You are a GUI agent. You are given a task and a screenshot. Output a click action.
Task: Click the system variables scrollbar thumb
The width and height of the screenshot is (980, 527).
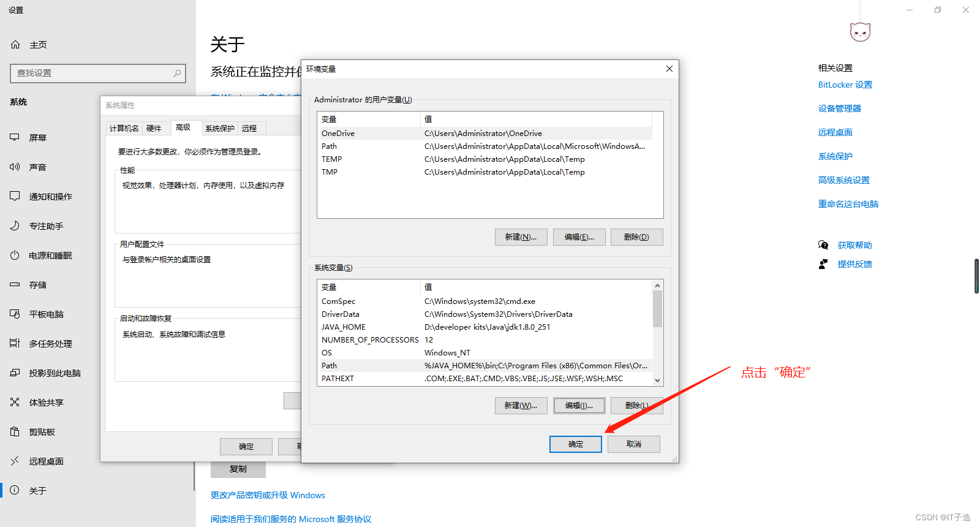pos(657,309)
